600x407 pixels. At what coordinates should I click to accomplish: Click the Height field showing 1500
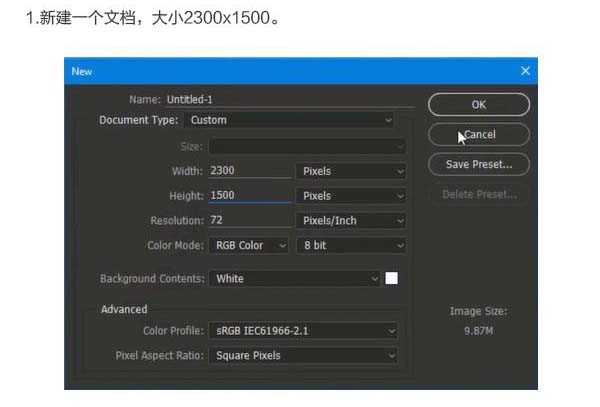[249, 196]
